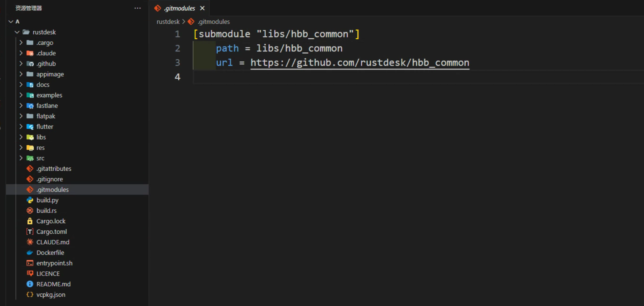Click the lock icon for Cargo.lock
This screenshot has height=306, width=644.
(x=30, y=221)
